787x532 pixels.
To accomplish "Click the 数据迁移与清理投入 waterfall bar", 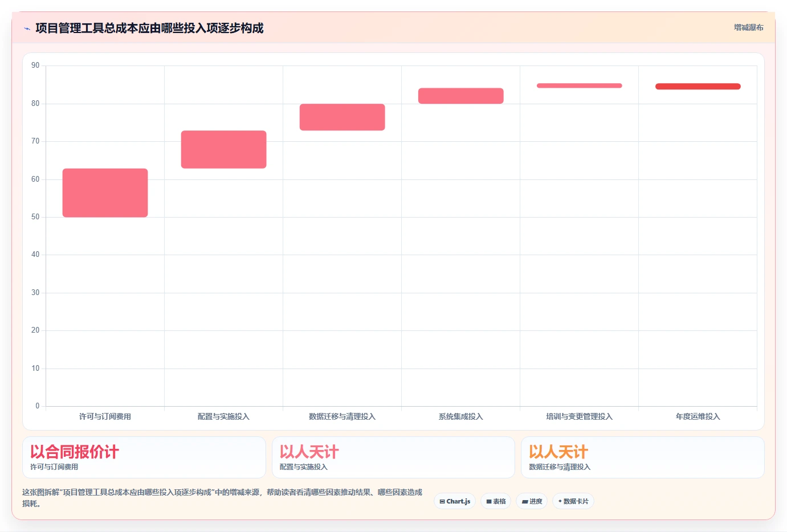I will 342,117.
